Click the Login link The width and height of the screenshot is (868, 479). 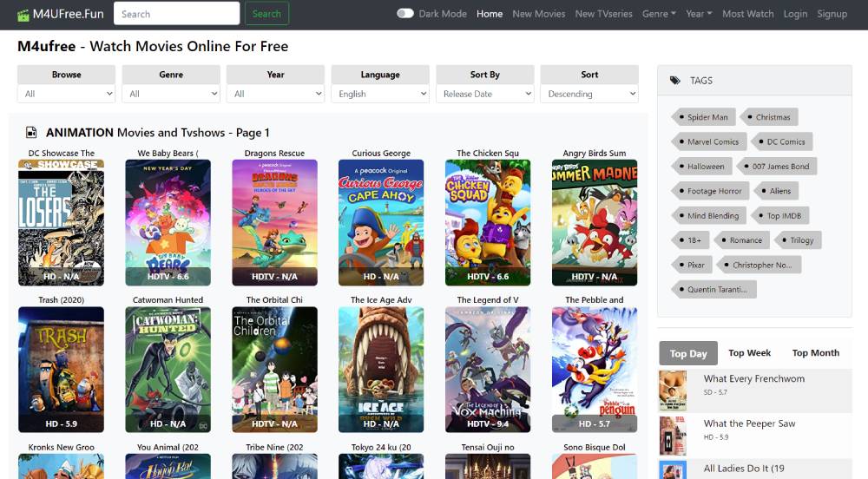point(795,14)
